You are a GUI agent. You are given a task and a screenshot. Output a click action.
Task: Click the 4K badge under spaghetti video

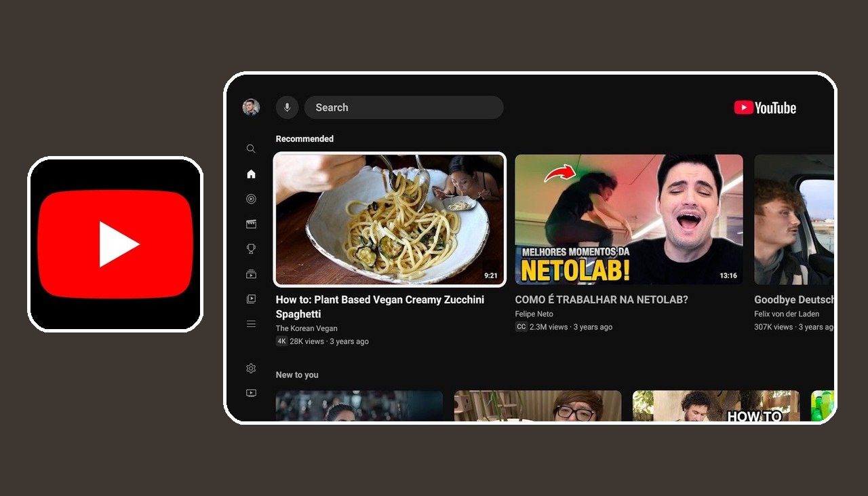[281, 341]
